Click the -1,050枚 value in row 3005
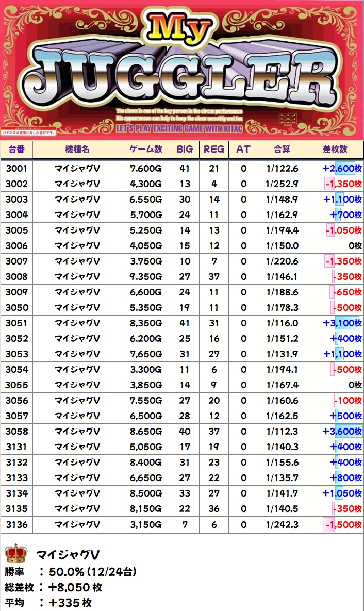 (343, 230)
